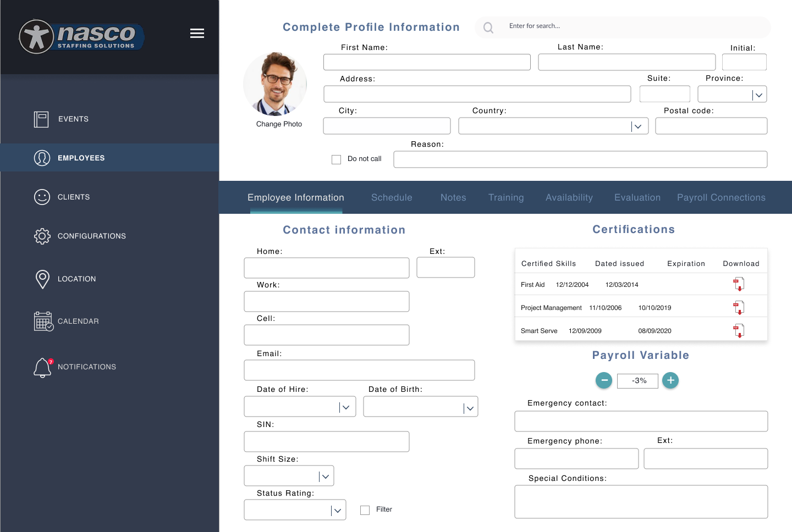
Task: Download the First Aid certification
Action: (x=739, y=284)
